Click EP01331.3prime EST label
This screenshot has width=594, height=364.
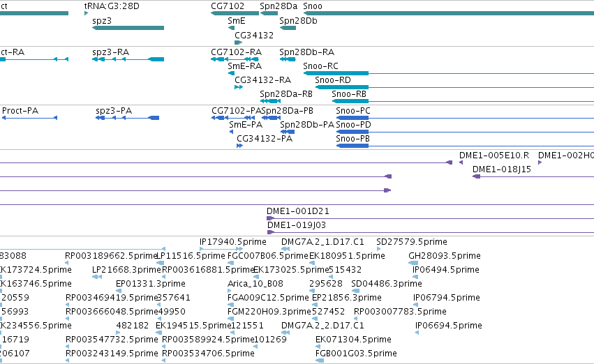(151, 285)
